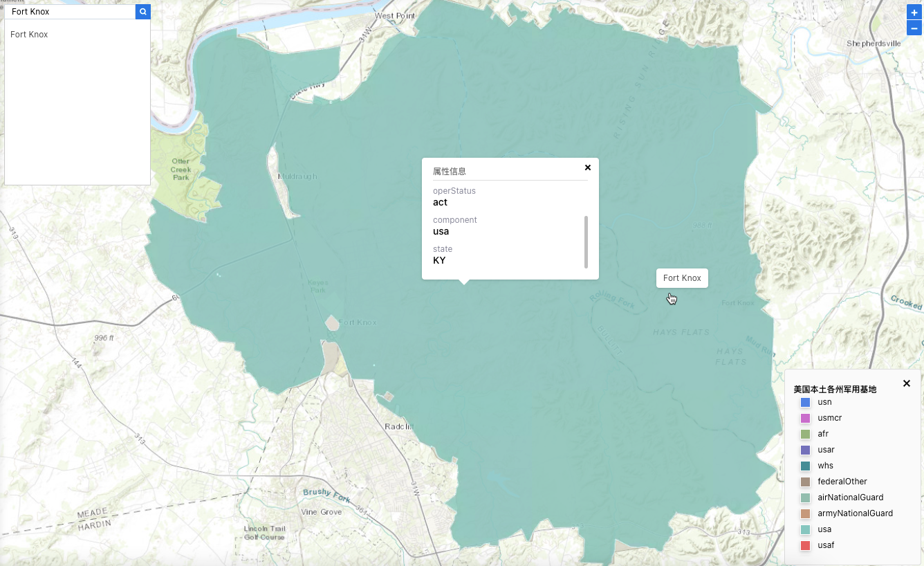Click the usaf legend color swatch

tap(805, 545)
